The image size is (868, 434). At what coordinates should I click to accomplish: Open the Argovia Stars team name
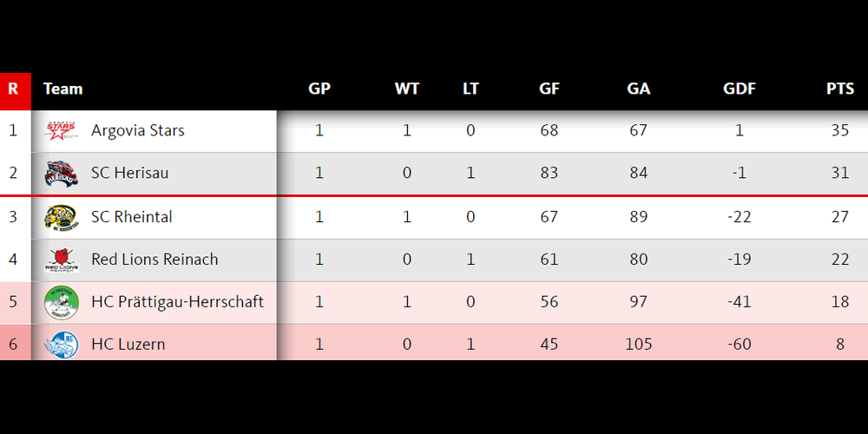(x=138, y=131)
